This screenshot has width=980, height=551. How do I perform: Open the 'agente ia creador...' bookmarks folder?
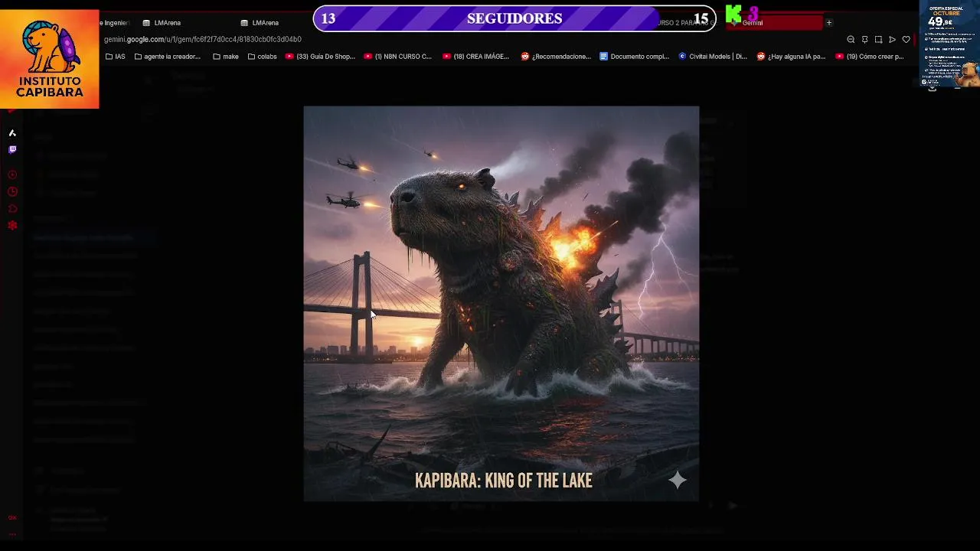coord(168,57)
